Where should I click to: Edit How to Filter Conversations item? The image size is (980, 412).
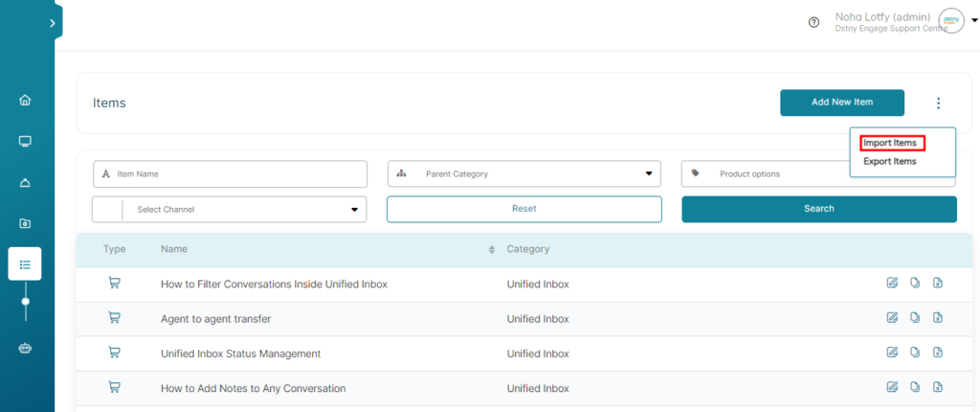pos(892,283)
